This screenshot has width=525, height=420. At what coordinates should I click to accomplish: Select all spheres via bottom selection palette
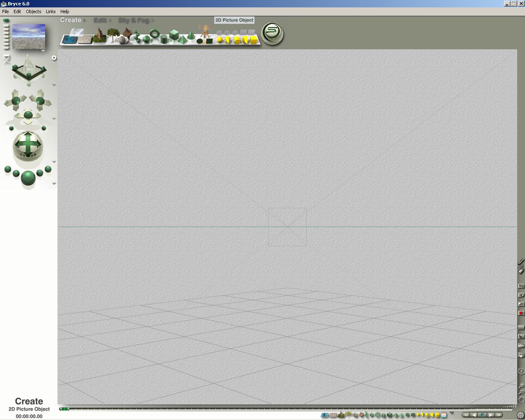pos(372,415)
